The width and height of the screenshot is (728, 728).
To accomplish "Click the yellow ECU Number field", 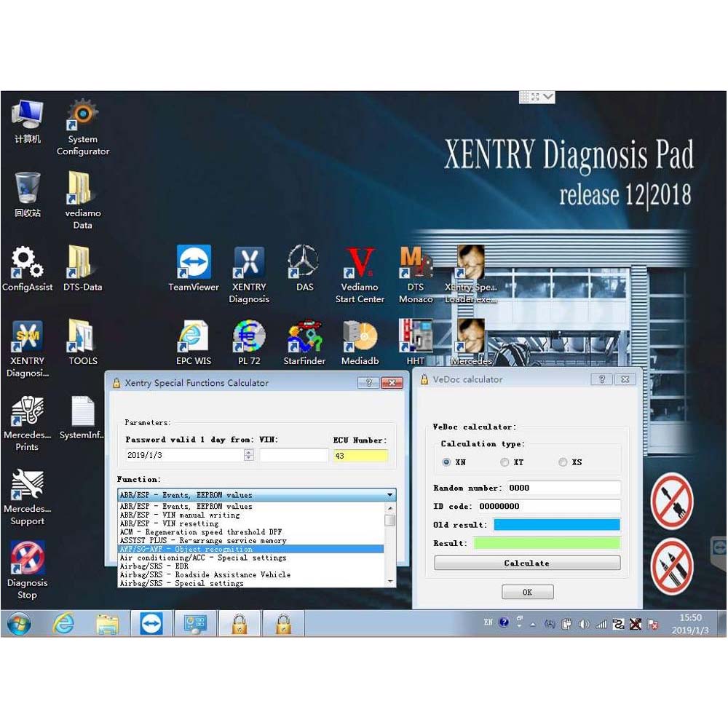I will [360, 456].
